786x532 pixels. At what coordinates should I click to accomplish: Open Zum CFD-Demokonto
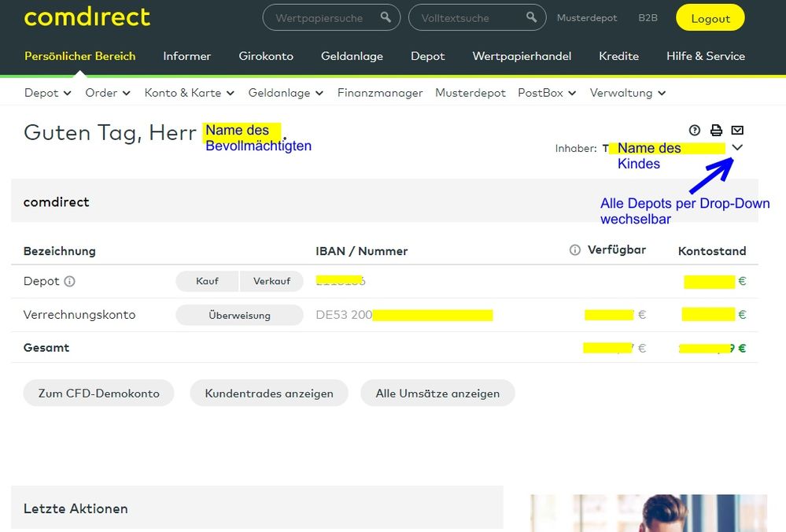[x=98, y=393]
